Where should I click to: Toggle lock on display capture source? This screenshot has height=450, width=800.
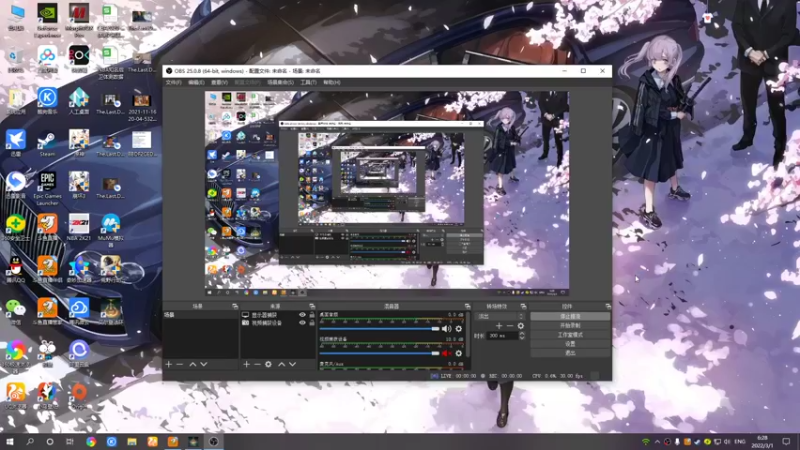312,315
